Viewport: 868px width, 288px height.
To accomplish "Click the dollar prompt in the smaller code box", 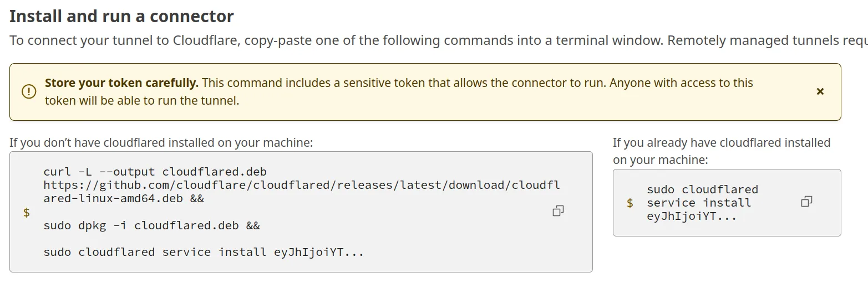I will tap(630, 203).
